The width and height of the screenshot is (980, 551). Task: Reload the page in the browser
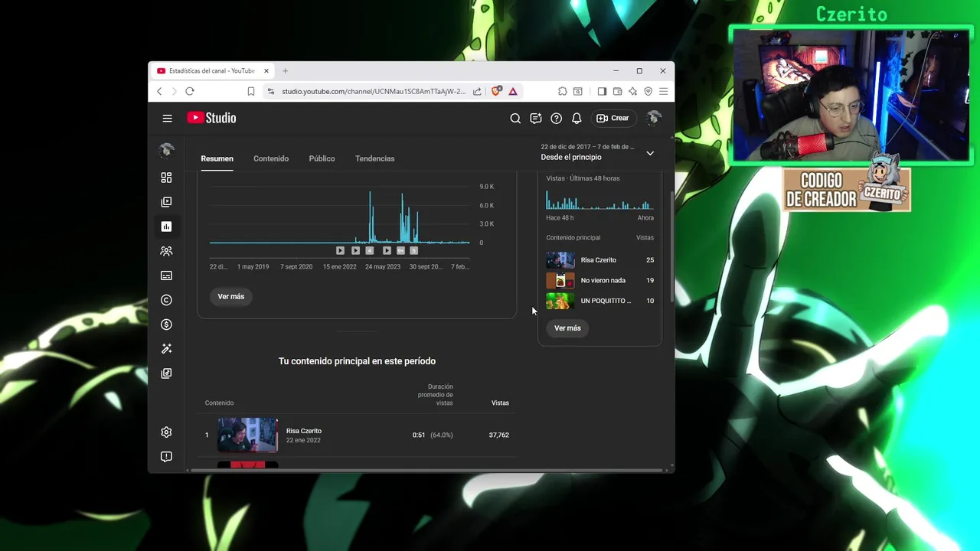coord(189,91)
